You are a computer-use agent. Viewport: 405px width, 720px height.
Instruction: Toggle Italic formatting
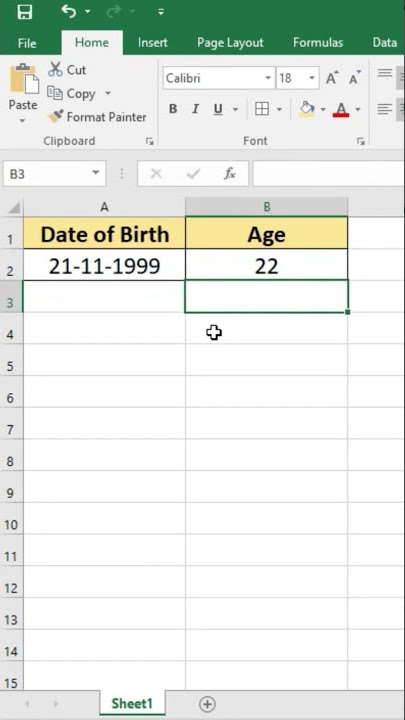195,109
